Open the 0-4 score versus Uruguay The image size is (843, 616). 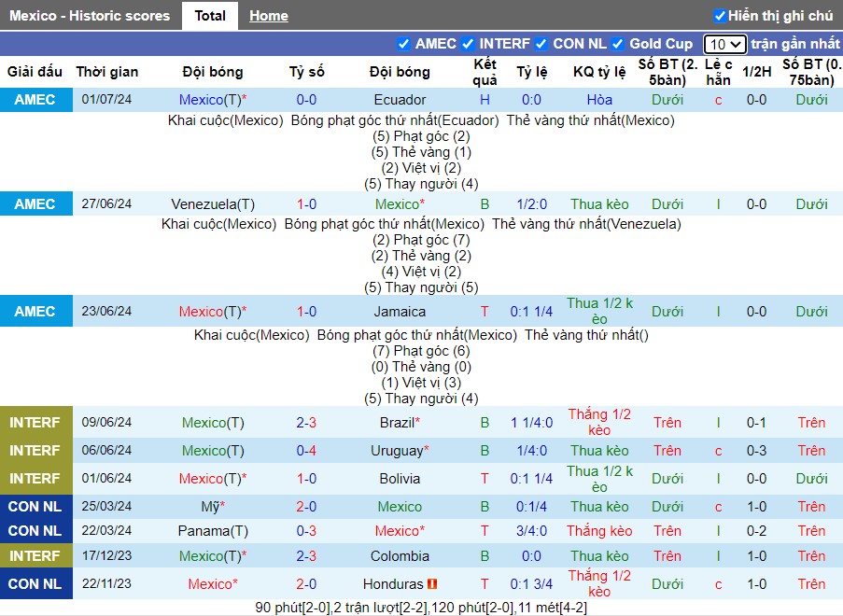click(x=306, y=451)
